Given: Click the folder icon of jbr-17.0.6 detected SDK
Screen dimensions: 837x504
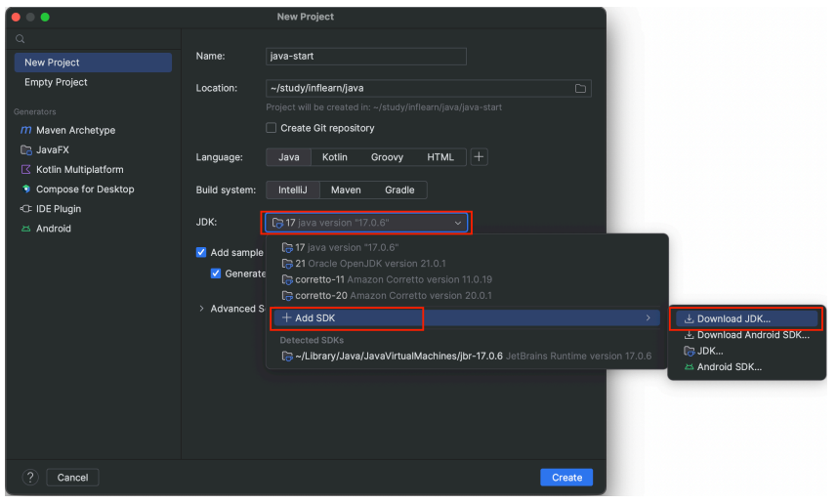Looking at the screenshot, I should coord(287,357).
